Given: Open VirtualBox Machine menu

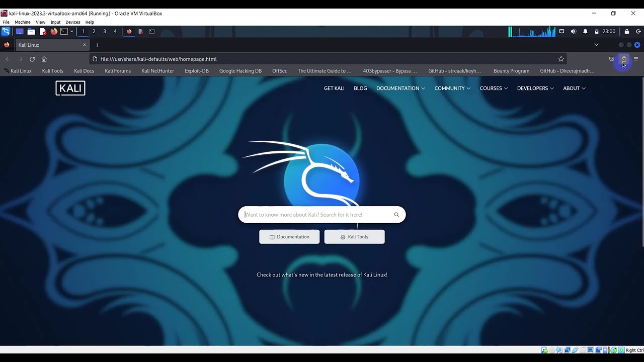Looking at the screenshot, I should coord(23,22).
